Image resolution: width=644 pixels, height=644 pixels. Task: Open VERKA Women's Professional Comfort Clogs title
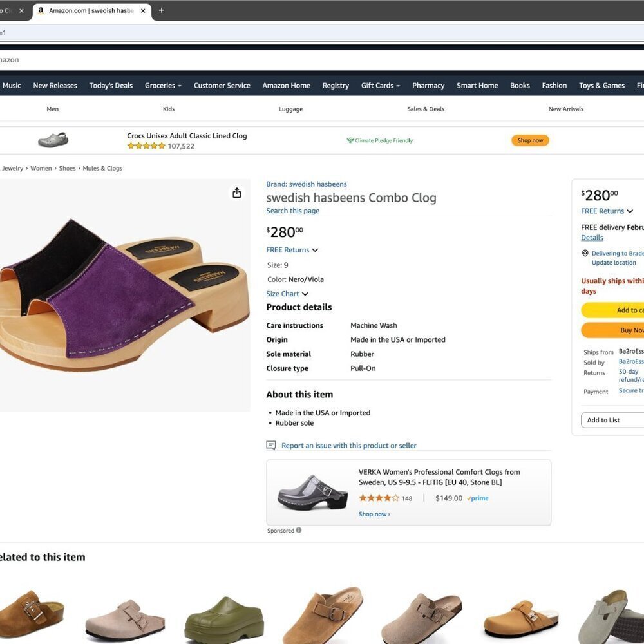click(439, 477)
